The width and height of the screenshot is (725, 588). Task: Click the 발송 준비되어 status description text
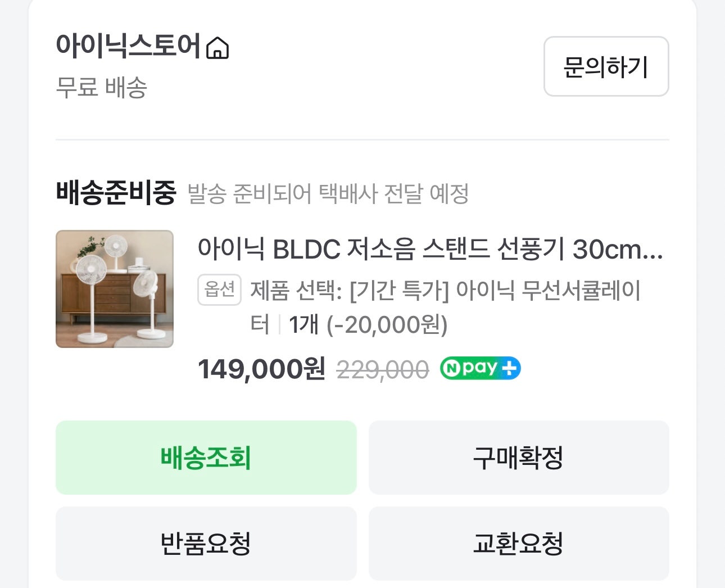coord(329,194)
